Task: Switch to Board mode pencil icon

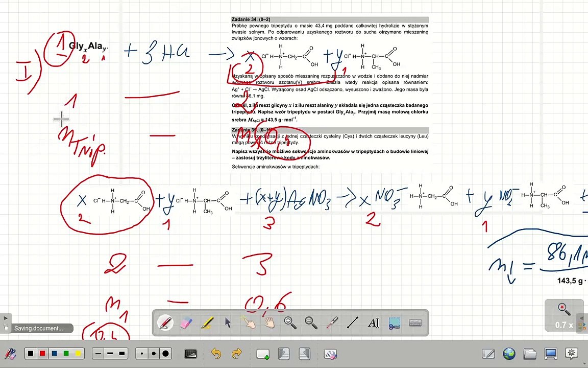Action: pos(488,354)
